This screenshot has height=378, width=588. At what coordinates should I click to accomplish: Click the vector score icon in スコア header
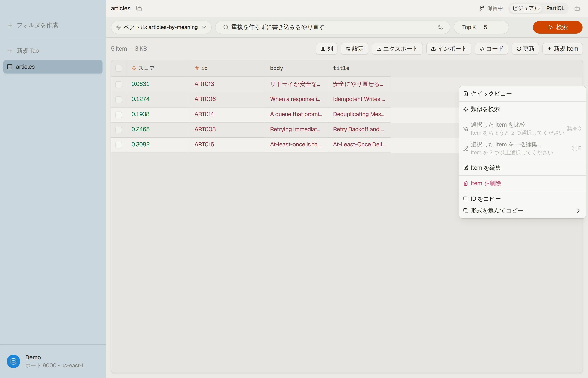tap(134, 68)
